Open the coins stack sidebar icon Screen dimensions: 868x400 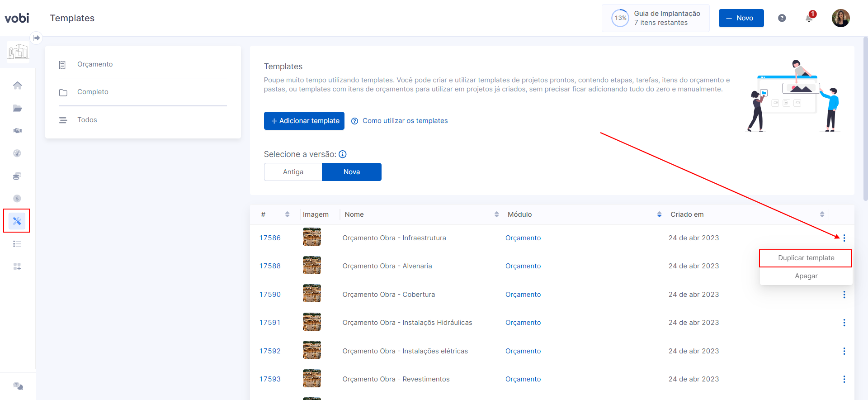pos(17,176)
